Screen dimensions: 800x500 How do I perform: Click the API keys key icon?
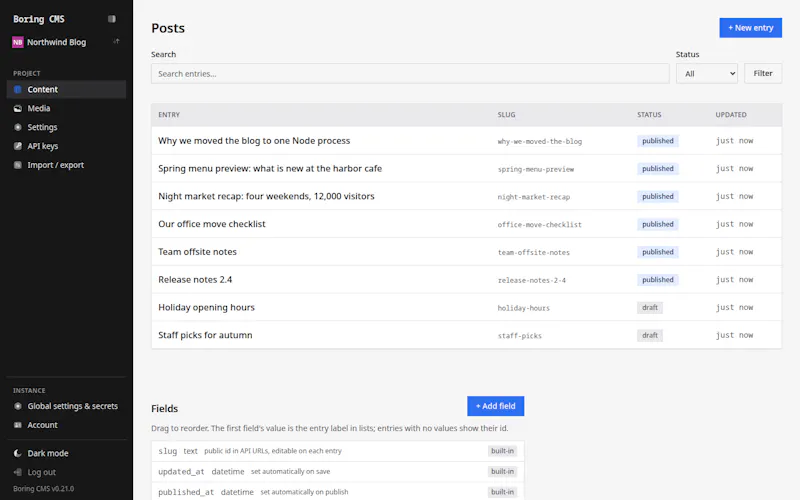(18, 146)
